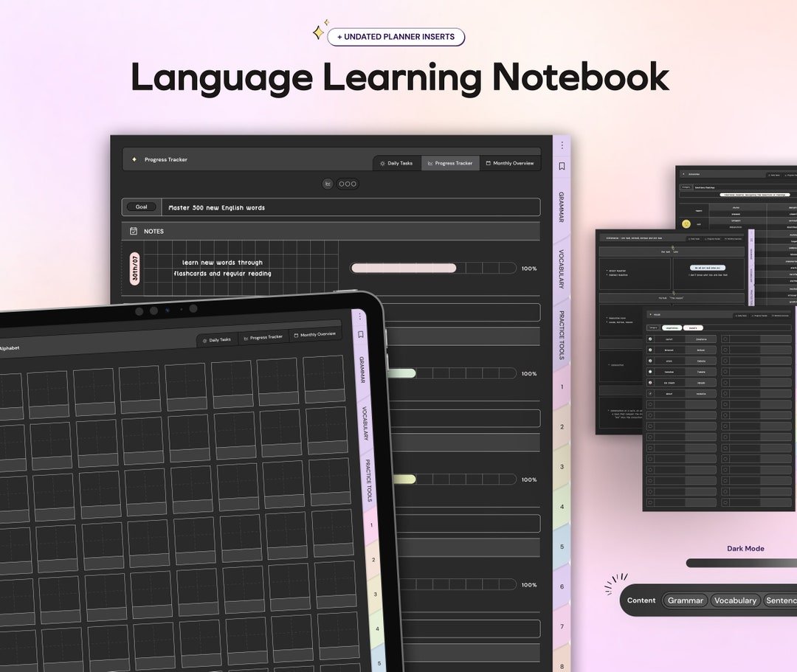Click the NOTES section header

pos(331,231)
